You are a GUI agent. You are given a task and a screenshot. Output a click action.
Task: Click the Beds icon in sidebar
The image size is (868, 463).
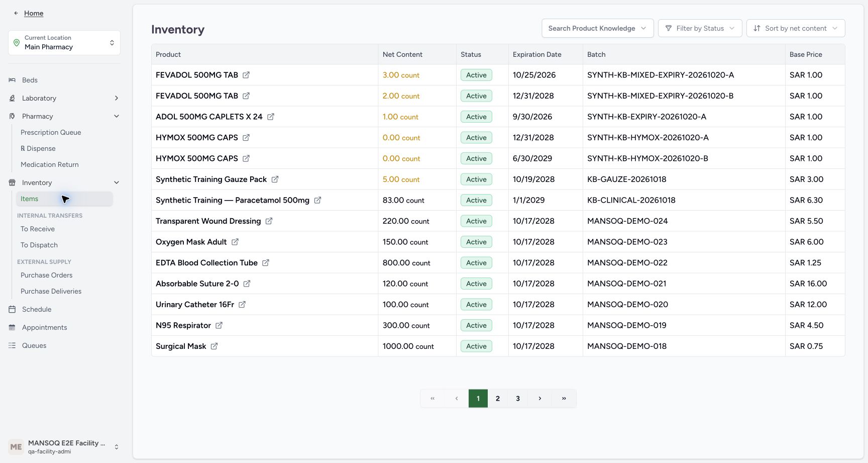[12, 80]
